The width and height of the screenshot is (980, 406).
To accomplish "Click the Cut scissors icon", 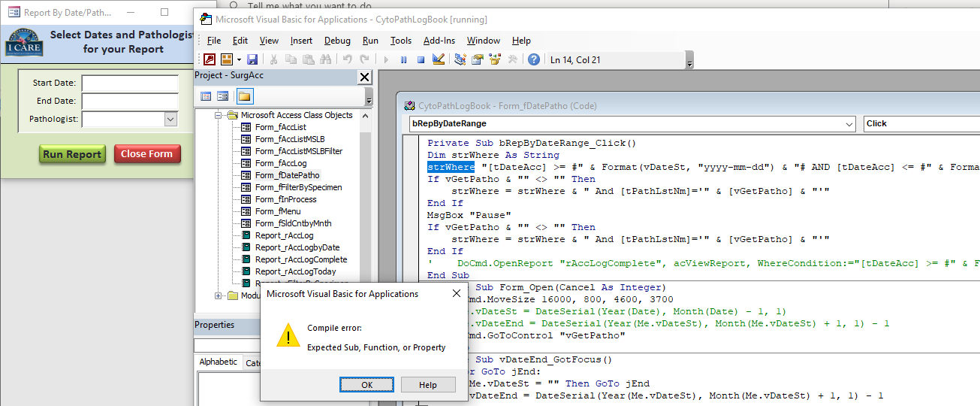I will pos(274,59).
